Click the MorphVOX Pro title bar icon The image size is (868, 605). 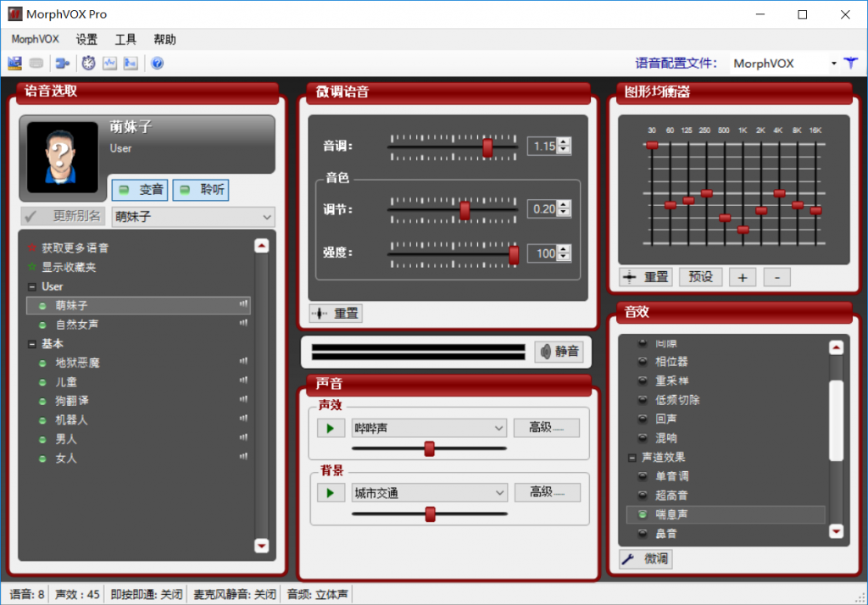click(15, 14)
